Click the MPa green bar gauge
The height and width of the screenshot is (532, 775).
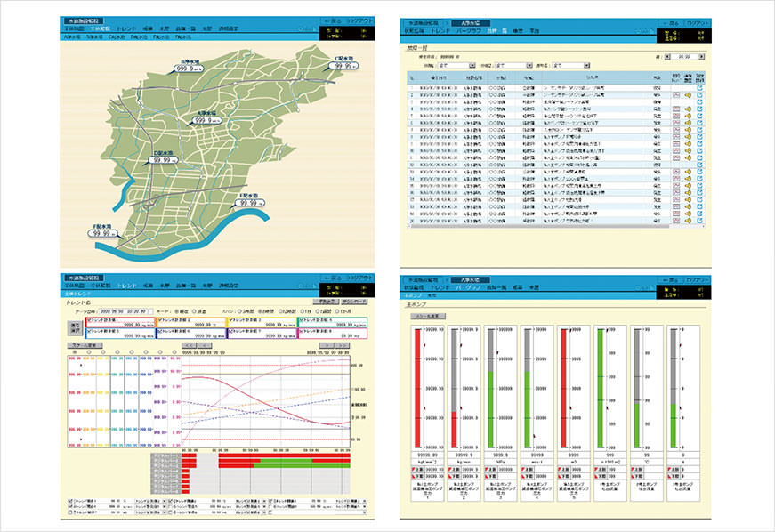pos(491,388)
